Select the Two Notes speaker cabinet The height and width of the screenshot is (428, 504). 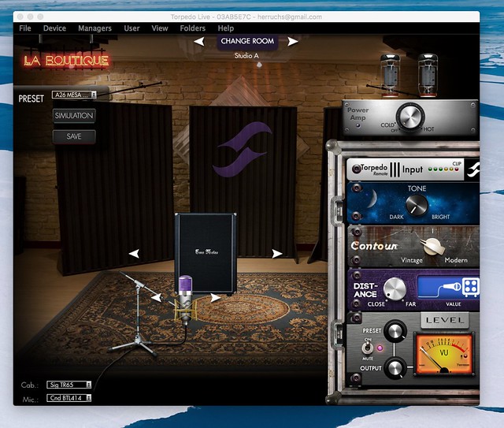coord(206,253)
